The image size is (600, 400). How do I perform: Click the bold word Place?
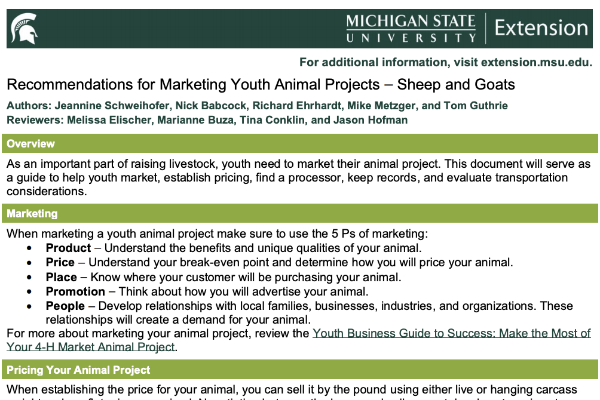[x=61, y=277]
